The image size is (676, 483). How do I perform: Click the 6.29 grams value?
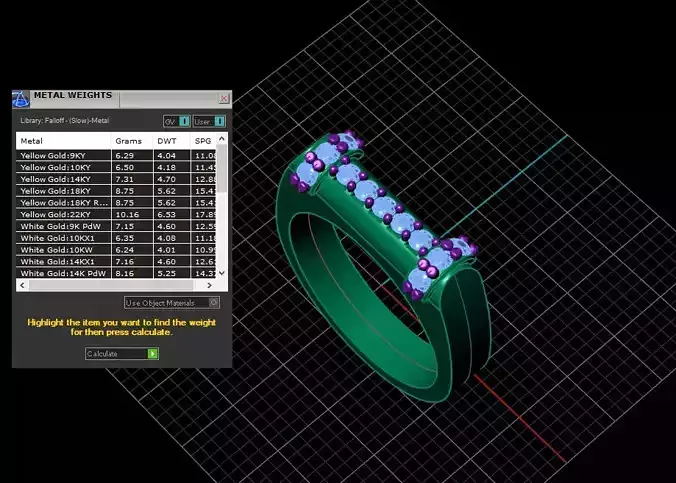click(x=125, y=156)
